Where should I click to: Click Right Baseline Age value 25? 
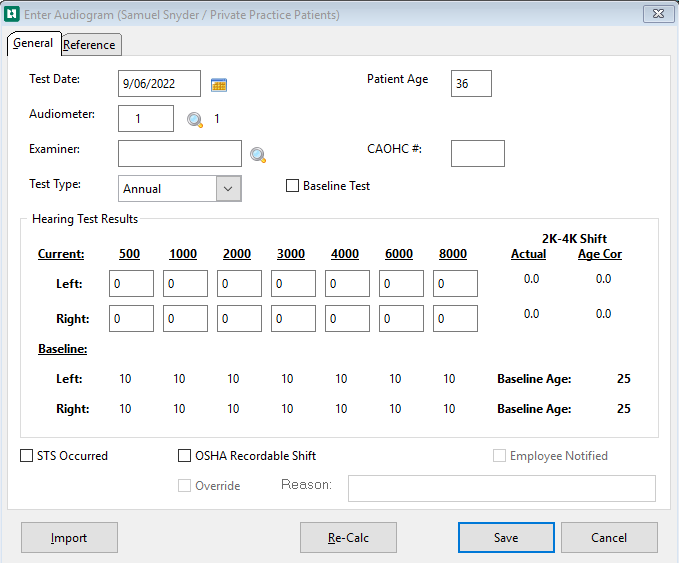pos(624,409)
